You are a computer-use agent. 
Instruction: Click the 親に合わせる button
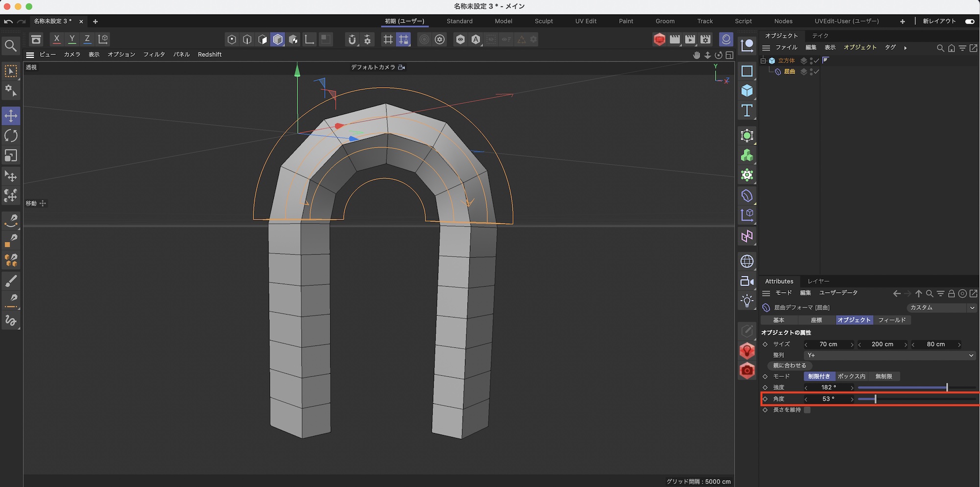(x=789, y=365)
